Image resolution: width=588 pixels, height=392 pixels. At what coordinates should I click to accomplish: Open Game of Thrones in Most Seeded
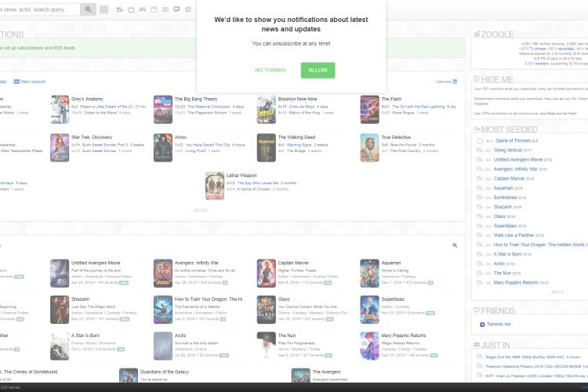tap(513, 140)
